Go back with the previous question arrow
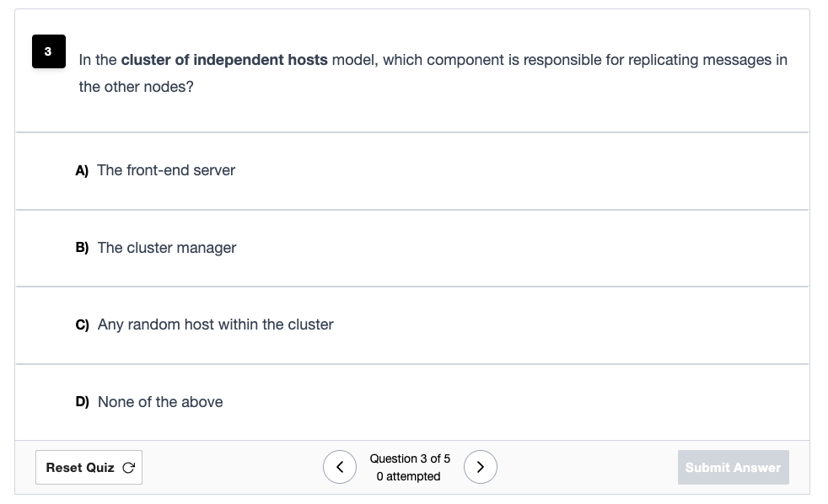The height and width of the screenshot is (504, 828). (x=340, y=467)
